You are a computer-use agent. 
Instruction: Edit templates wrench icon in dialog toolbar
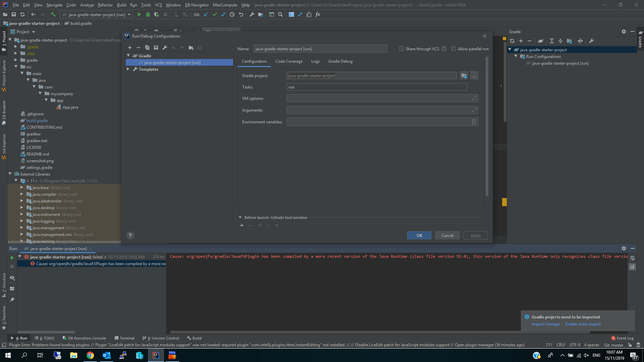coord(165,48)
